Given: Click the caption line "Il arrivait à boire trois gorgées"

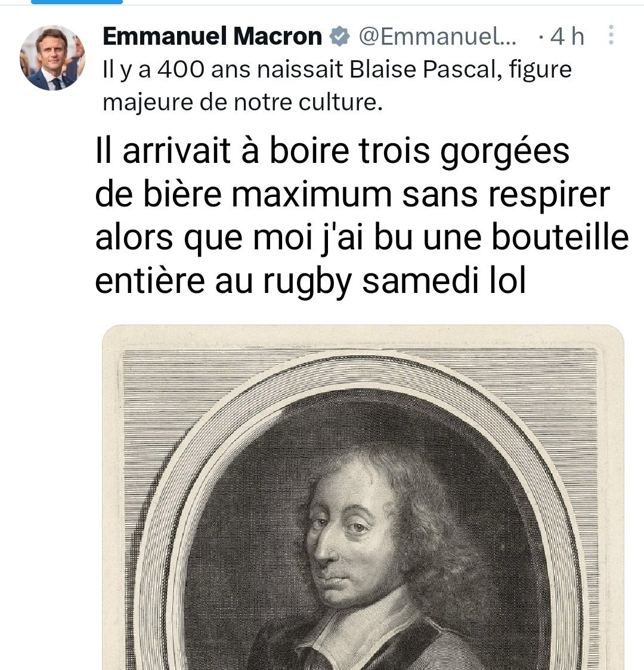Looking at the screenshot, I should (332, 152).
